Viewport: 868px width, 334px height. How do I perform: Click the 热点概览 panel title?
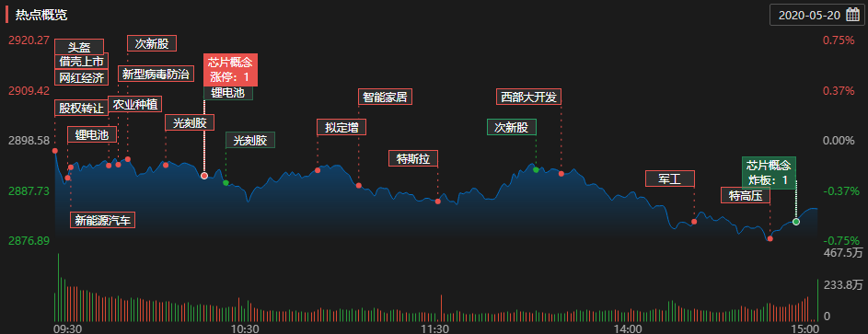(x=41, y=15)
